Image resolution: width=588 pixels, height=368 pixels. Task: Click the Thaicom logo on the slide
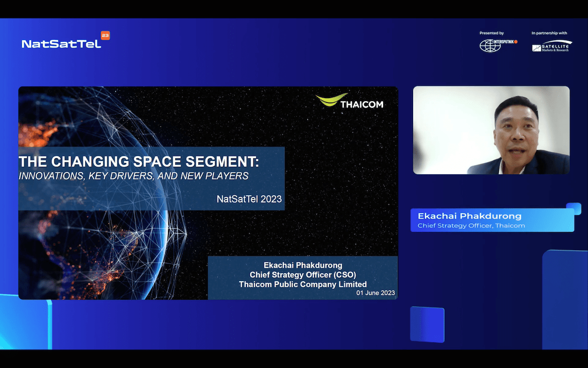pyautogui.click(x=349, y=101)
